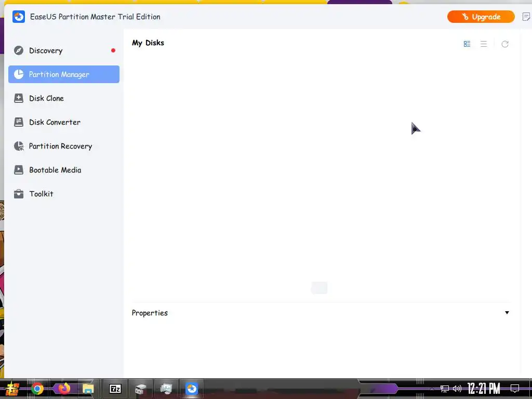This screenshot has height=399, width=532.
Task: Open the notification center icon
Action: click(515, 389)
